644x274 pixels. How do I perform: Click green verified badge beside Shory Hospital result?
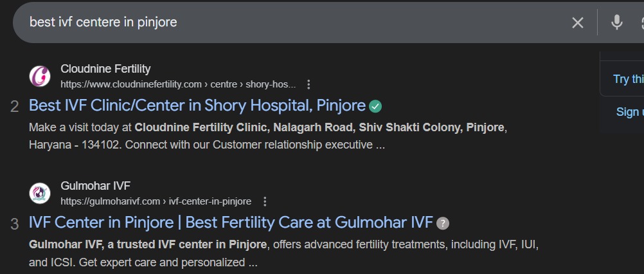(x=375, y=105)
